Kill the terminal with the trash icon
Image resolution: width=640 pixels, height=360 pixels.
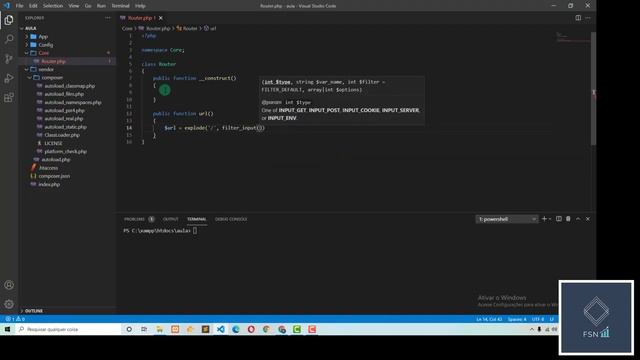point(568,219)
